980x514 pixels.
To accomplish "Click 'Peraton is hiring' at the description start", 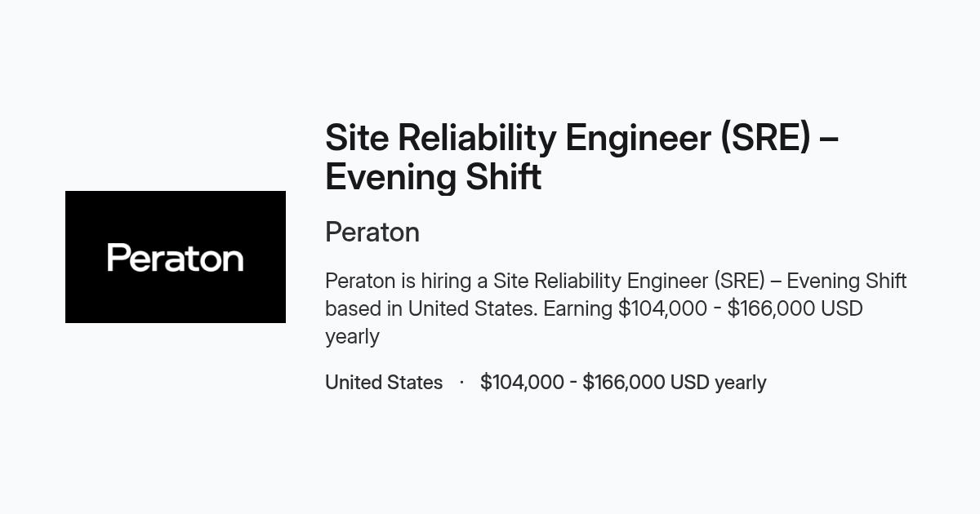I will pos(399,281).
